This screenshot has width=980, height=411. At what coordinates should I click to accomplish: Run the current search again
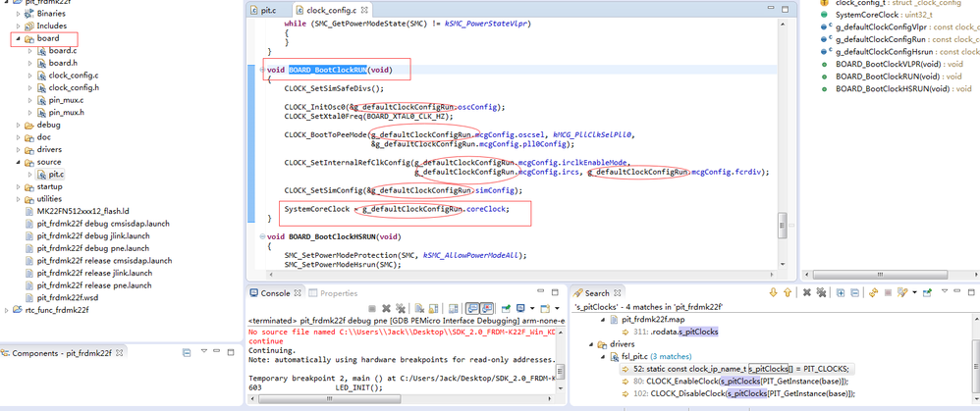[x=874, y=292]
